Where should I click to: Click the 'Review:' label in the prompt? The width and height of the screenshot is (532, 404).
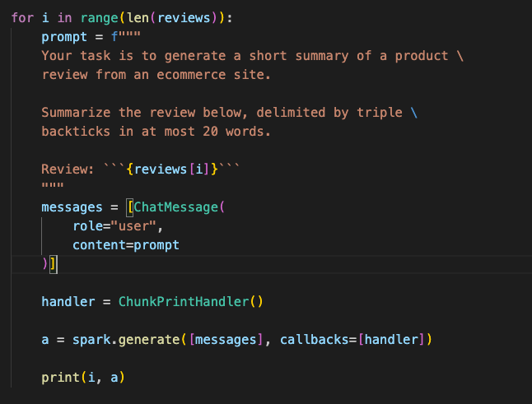(x=68, y=169)
